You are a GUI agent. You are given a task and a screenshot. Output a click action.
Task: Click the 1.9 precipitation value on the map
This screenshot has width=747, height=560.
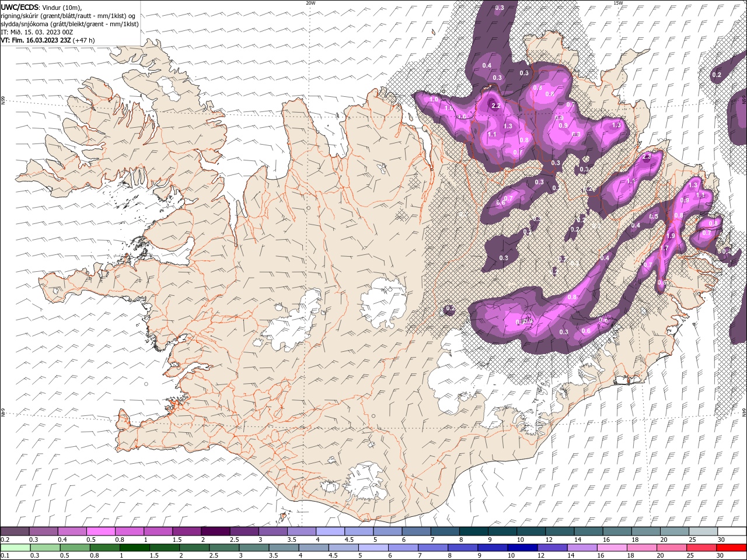click(x=671, y=236)
